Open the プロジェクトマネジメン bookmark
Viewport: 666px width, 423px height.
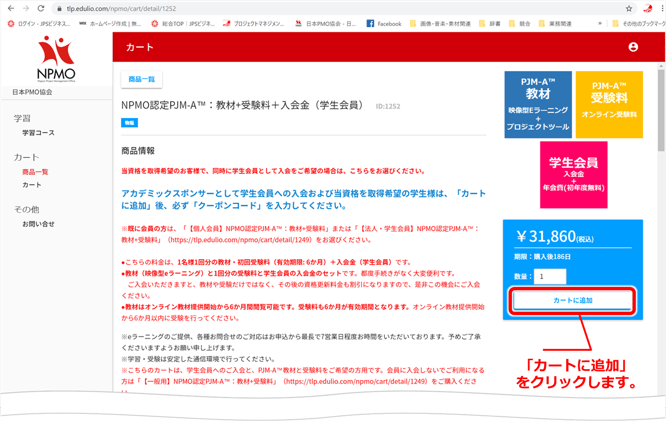coord(254,24)
